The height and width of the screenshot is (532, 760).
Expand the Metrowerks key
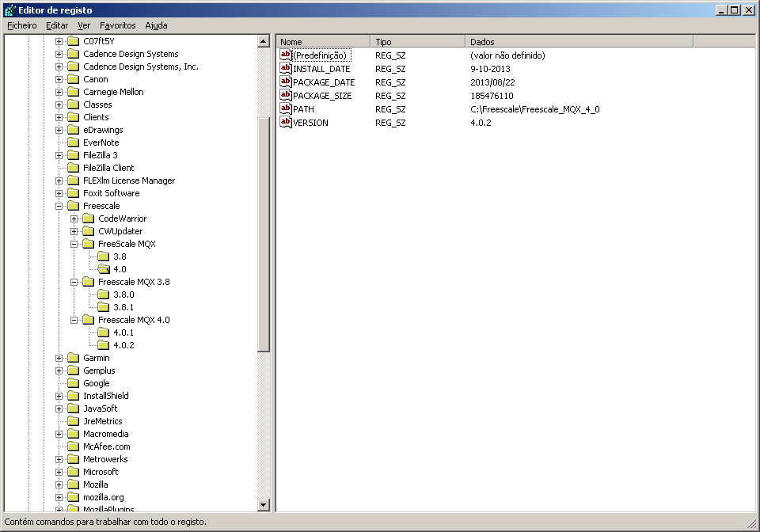coord(59,459)
